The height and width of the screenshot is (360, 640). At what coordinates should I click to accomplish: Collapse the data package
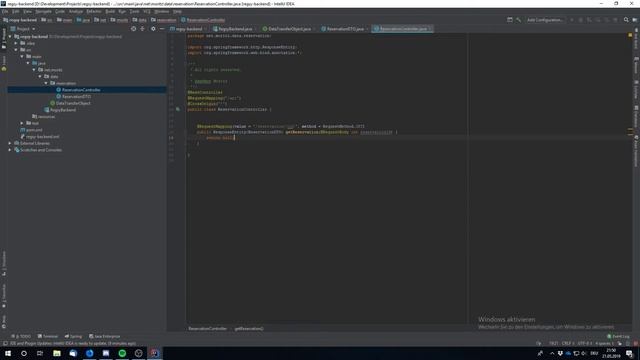coord(40,76)
